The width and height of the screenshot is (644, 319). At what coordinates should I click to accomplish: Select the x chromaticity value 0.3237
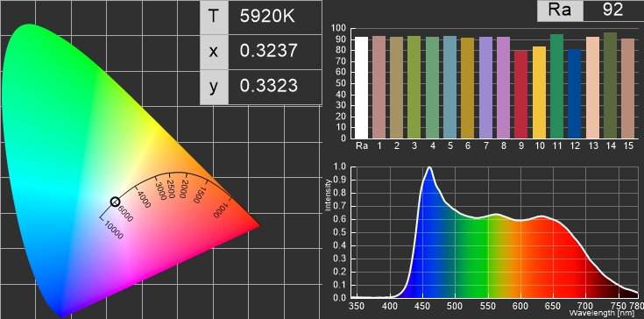point(269,51)
